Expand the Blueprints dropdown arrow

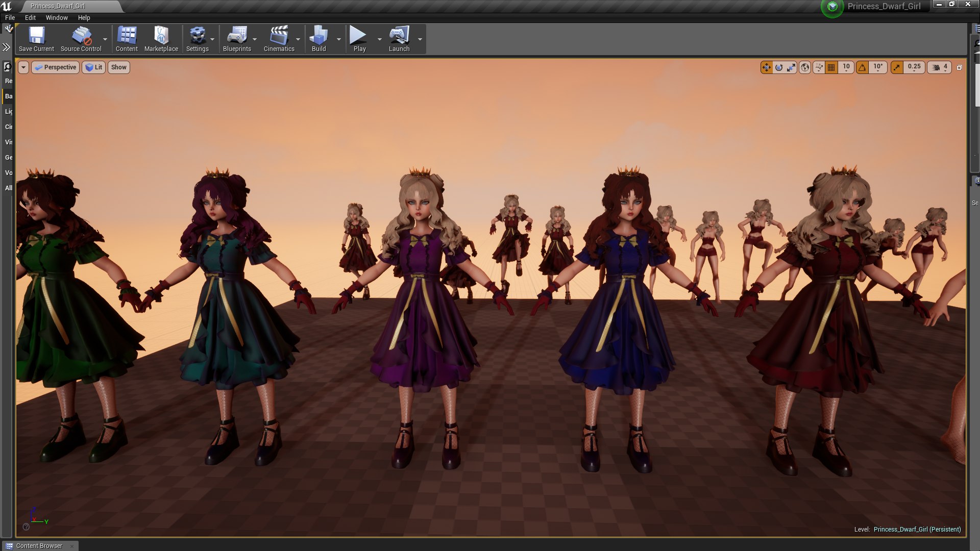click(x=255, y=39)
